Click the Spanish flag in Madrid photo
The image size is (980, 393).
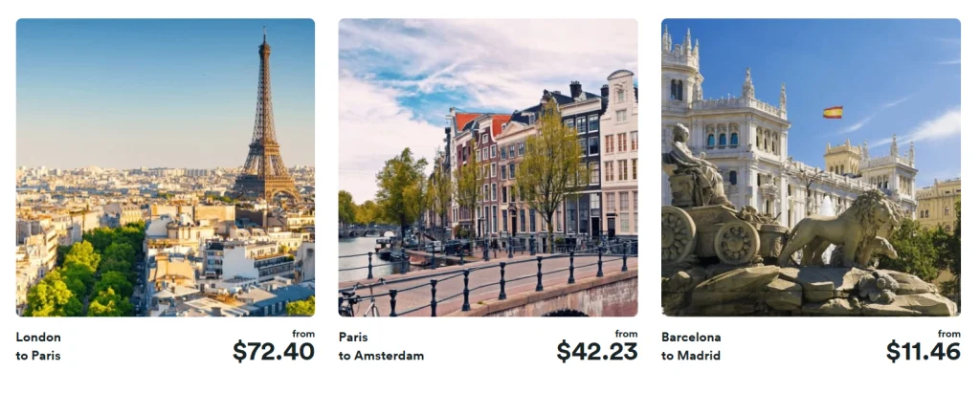[x=833, y=113]
